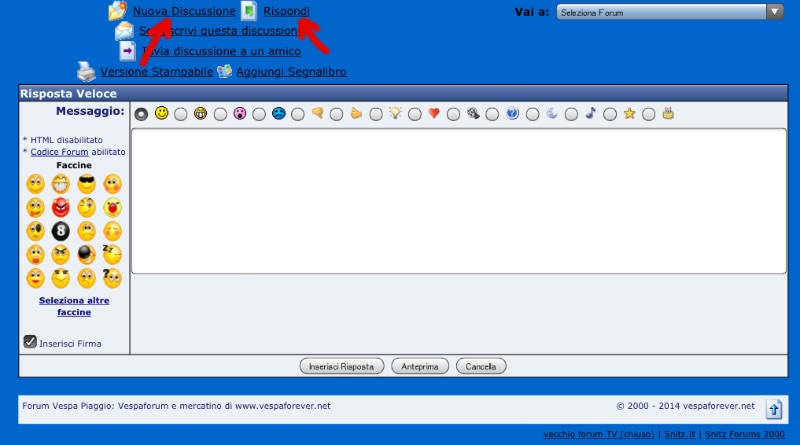Insert the winking emoticon from Faccine

coord(87,207)
